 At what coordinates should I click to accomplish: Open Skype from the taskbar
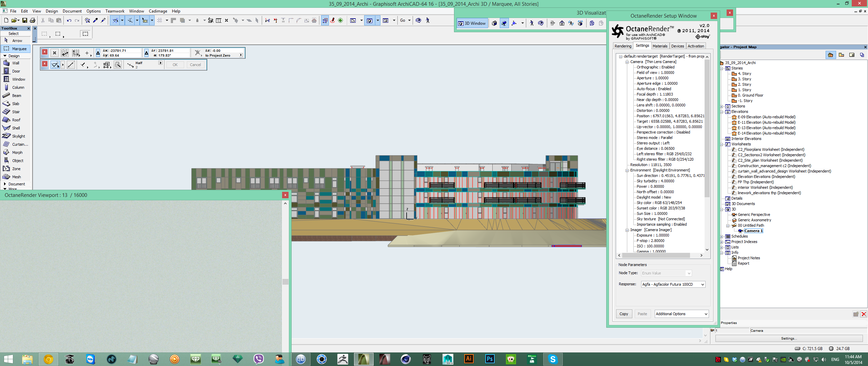pos(553,359)
